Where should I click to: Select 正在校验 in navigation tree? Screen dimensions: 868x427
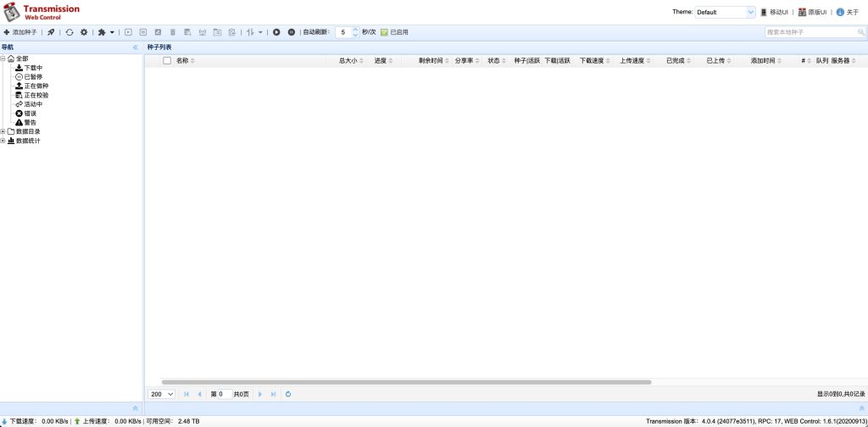coord(36,95)
